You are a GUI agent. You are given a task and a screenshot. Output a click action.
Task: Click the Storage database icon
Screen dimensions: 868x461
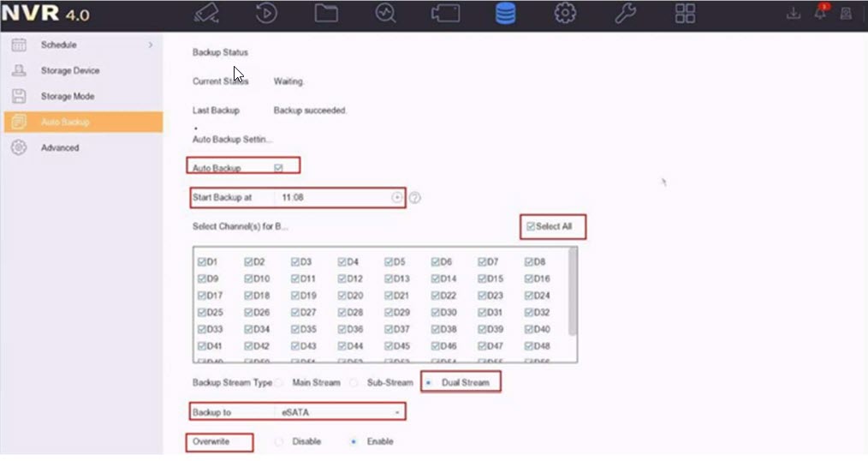click(x=506, y=14)
